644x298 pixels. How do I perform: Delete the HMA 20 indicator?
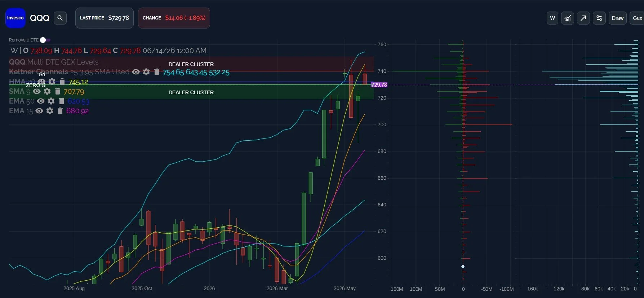tap(62, 82)
